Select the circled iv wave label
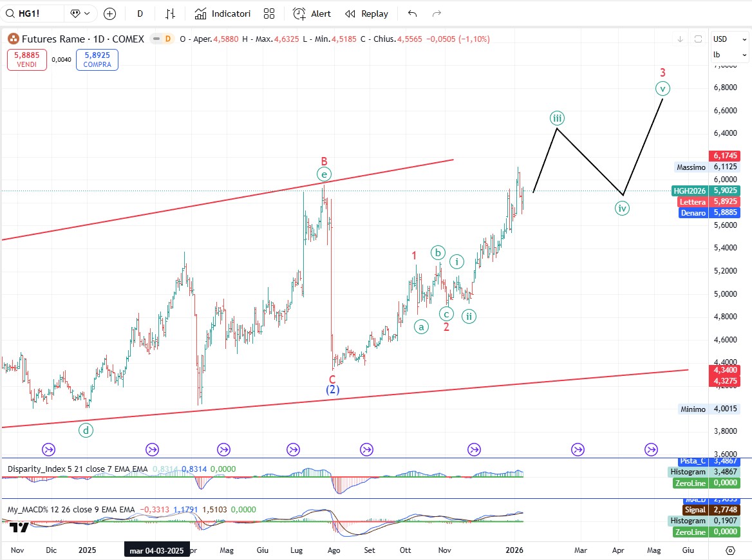Viewport: 752px width, 560px height. pos(622,208)
